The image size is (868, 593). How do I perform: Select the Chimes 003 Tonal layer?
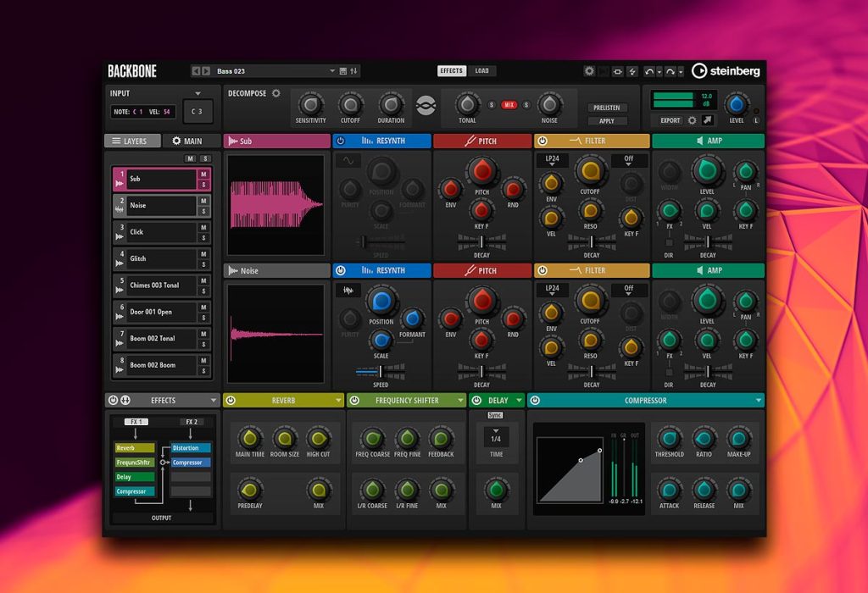coord(154,285)
